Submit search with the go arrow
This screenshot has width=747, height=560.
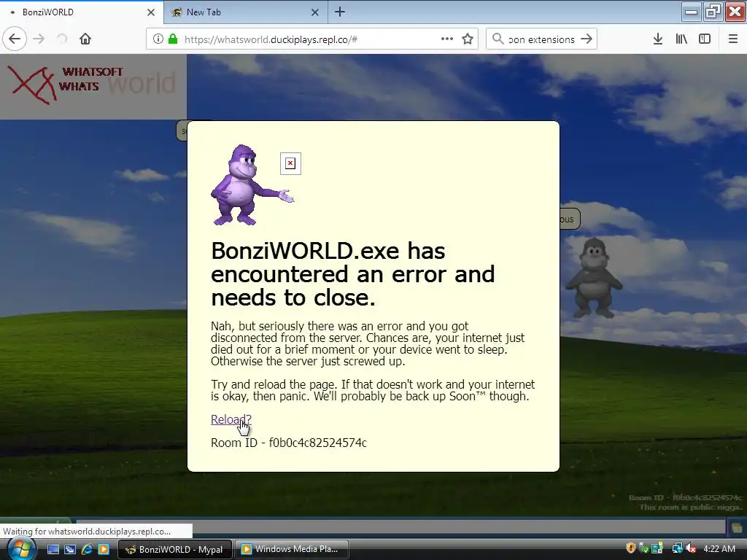pos(587,39)
